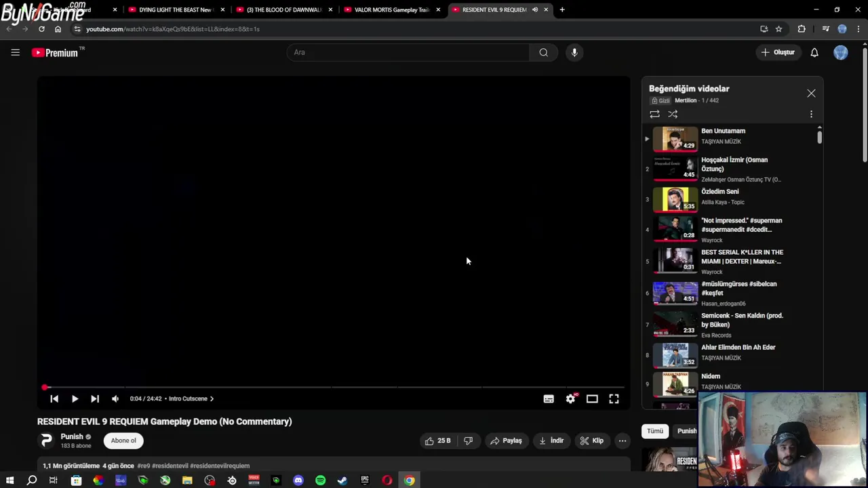This screenshot has height=488, width=868.
Task: Play the video with the play button
Action: [x=75, y=399]
